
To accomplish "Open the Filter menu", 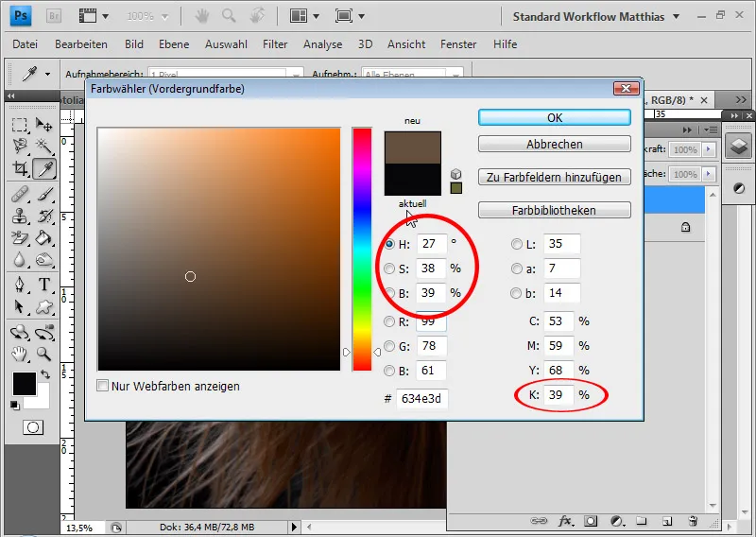I will [275, 44].
